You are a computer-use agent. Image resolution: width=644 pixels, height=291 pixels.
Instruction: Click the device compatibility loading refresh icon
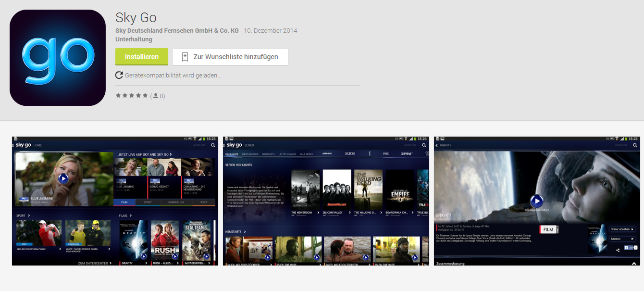(119, 76)
